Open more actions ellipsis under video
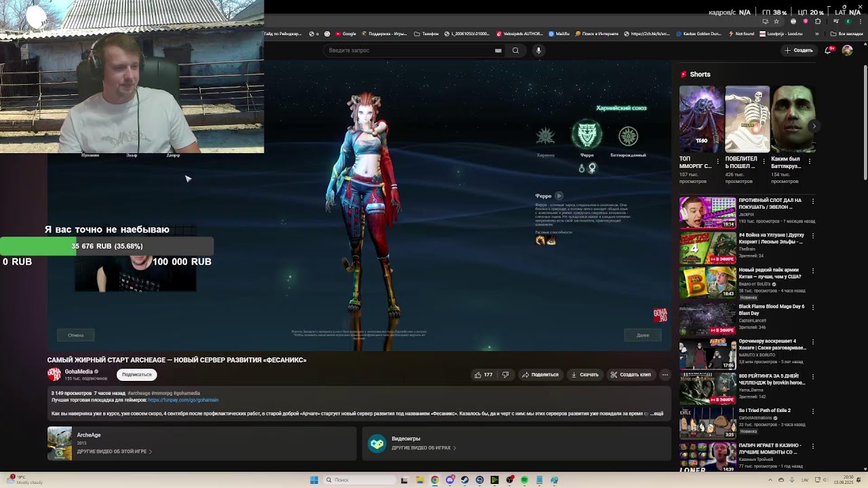This screenshot has width=868, height=488. coord(665,375)
